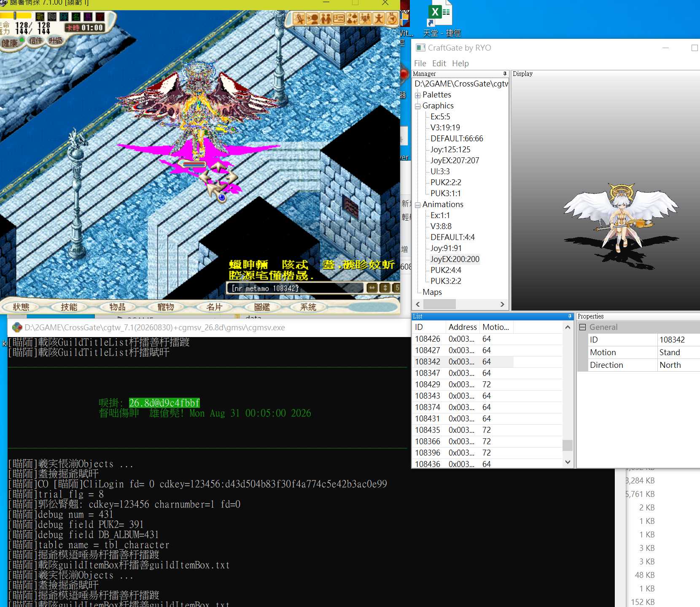Screen dimensions: 700x607
Task: Click the game chat input field
Action: coord(295,288)
